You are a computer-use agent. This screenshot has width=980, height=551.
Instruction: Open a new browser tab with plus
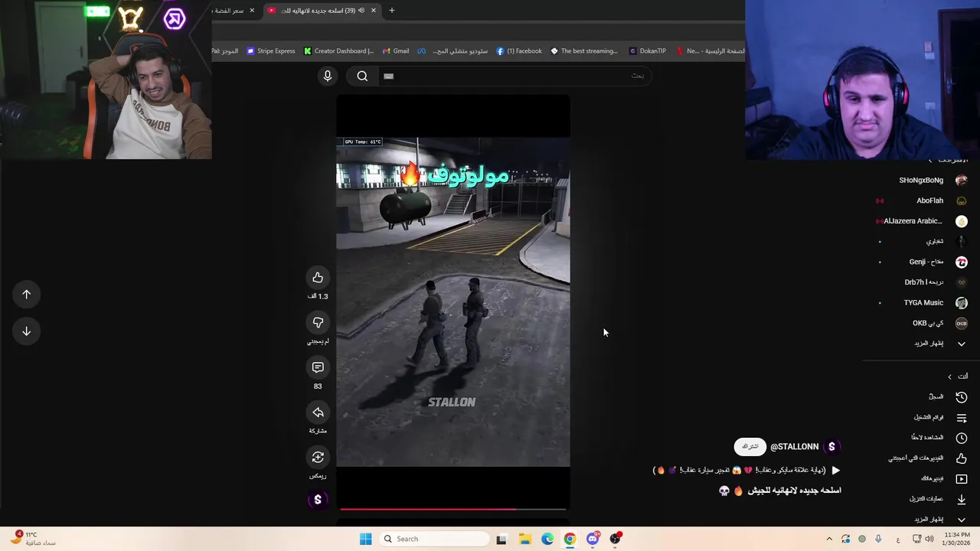(x=392, y=10)
